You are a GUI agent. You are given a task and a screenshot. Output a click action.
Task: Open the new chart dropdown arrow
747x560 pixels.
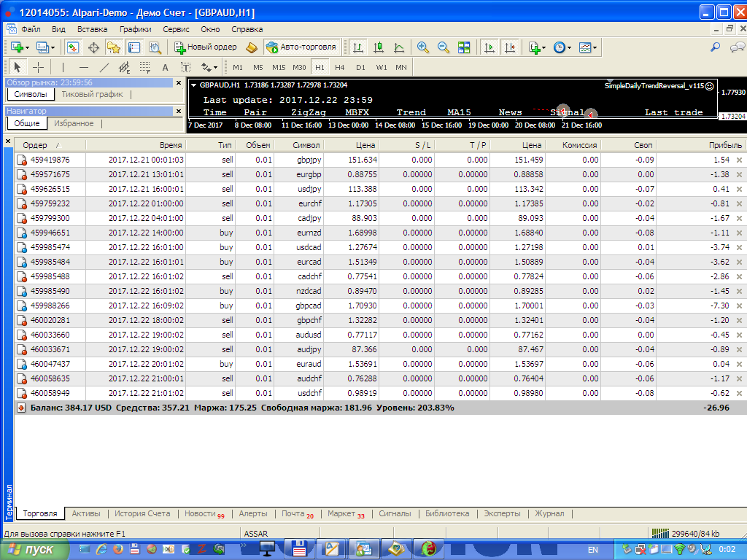27,47
